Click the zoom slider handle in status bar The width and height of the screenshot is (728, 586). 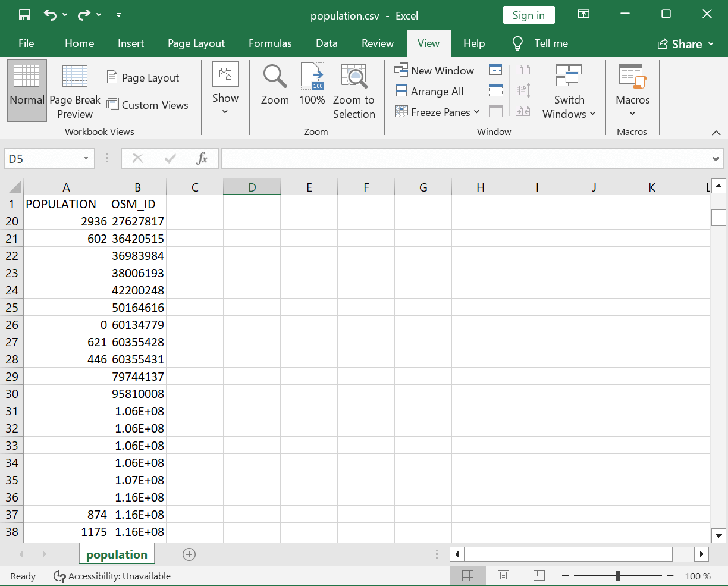[x=618, y=575]
